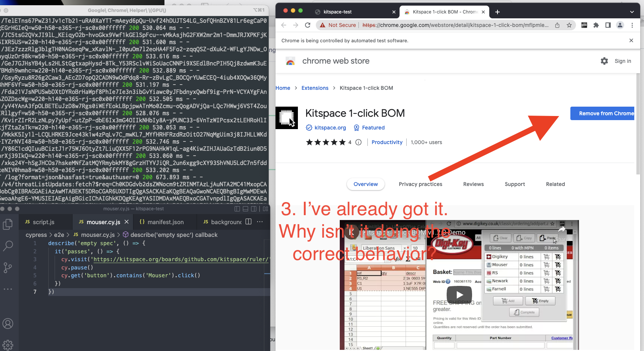Screen dimensions: 644x351
Task: Customize layout icon in VS Code title bar
Action: [x=265, y=209]
